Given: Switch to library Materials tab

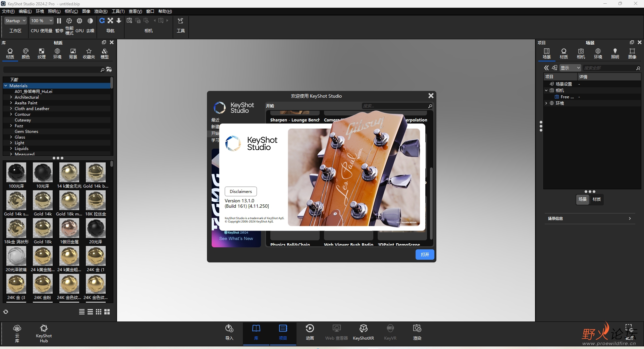Looking at the screenshot, I should [10, 54].
